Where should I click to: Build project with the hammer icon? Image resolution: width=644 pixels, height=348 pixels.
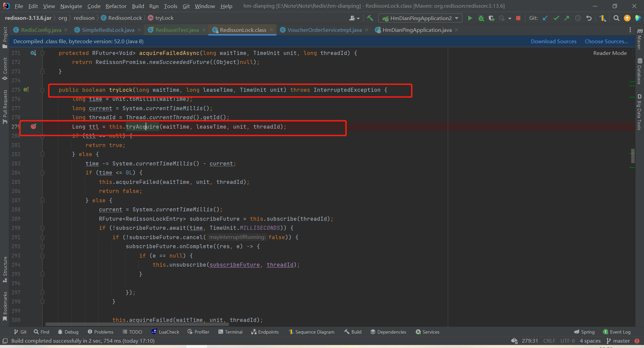click(370, 18)
